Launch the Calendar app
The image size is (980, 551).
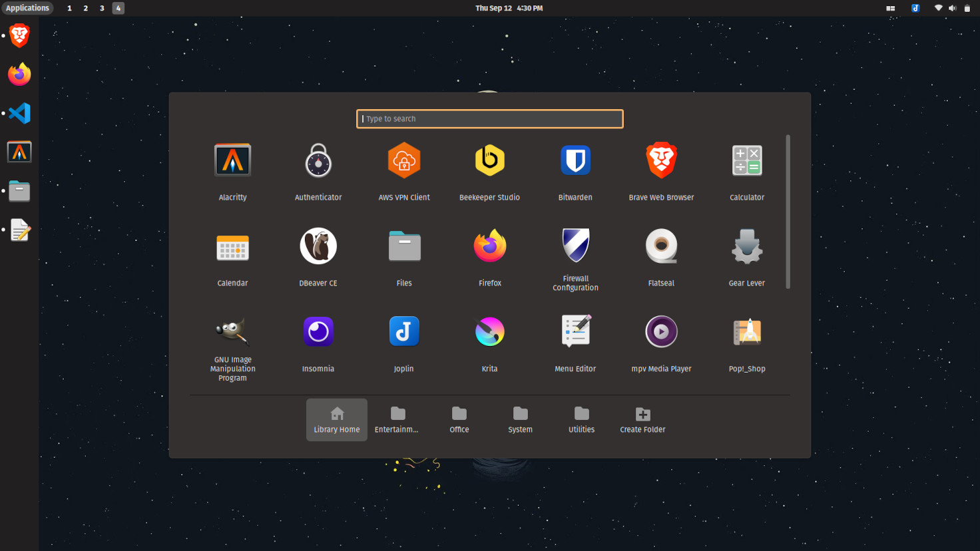point(232,247)
